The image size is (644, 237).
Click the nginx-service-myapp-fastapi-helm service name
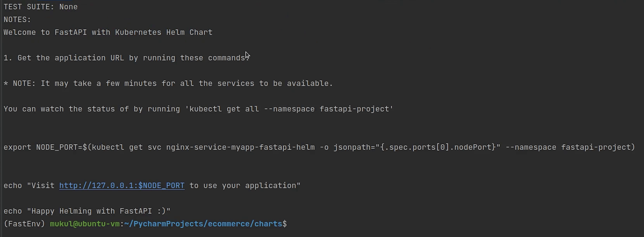(x=240, y=147)
